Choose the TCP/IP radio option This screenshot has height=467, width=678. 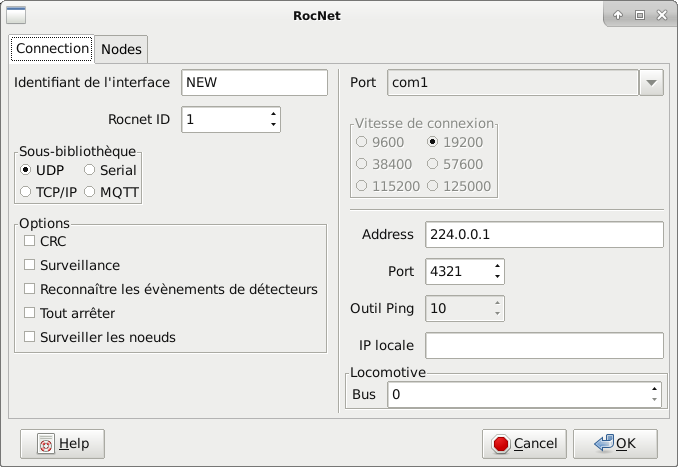coord(27,191)
